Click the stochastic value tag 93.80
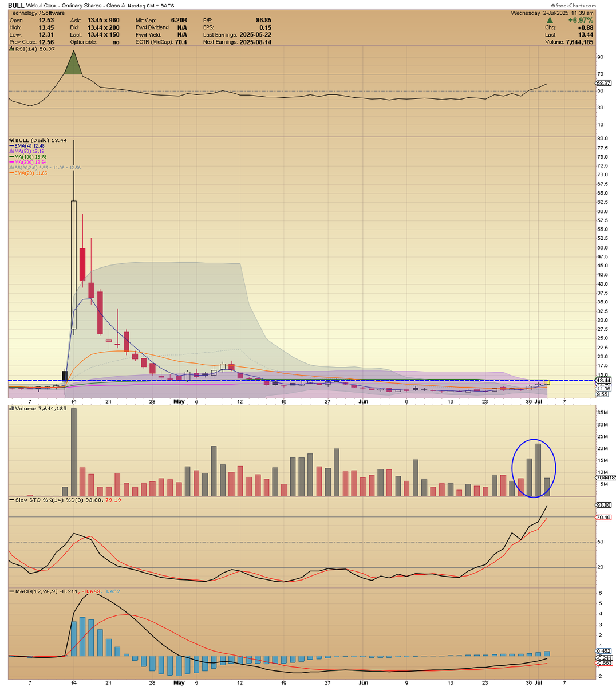Viewport: 616px width, 687px height. pyautogui.click(x=604, y=505)
